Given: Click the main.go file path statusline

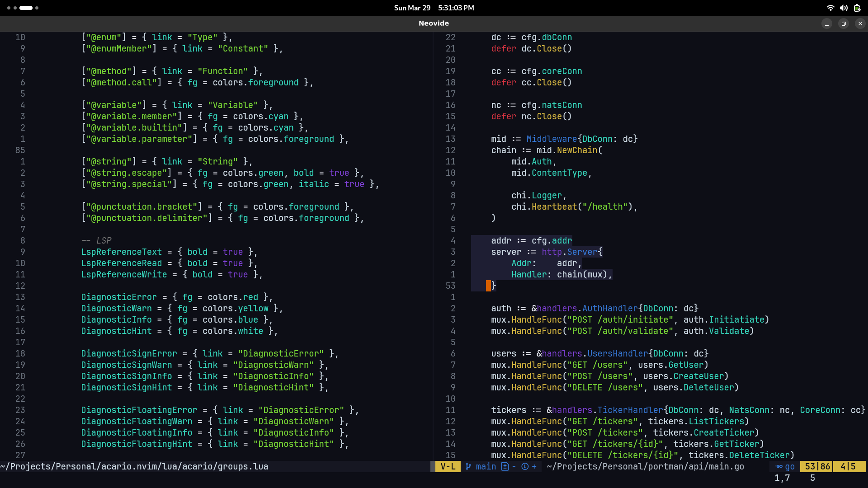Looking at the screenshot, I should pos(645,467).
